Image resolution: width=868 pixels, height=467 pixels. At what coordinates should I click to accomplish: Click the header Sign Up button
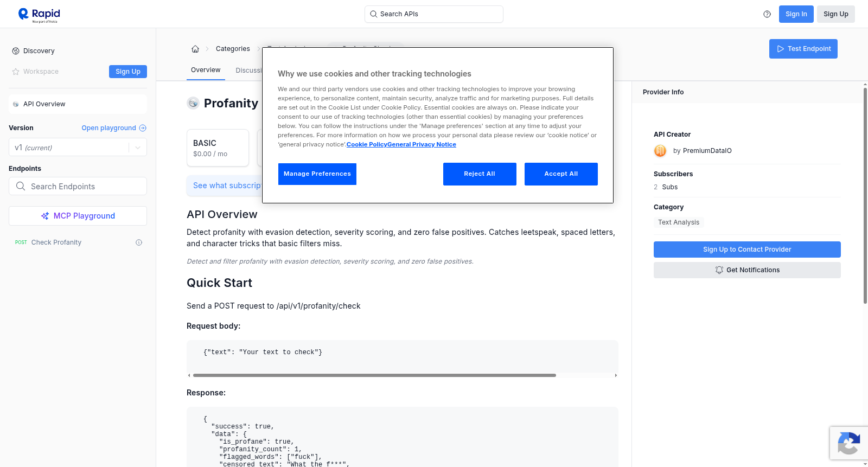[835, 14]
